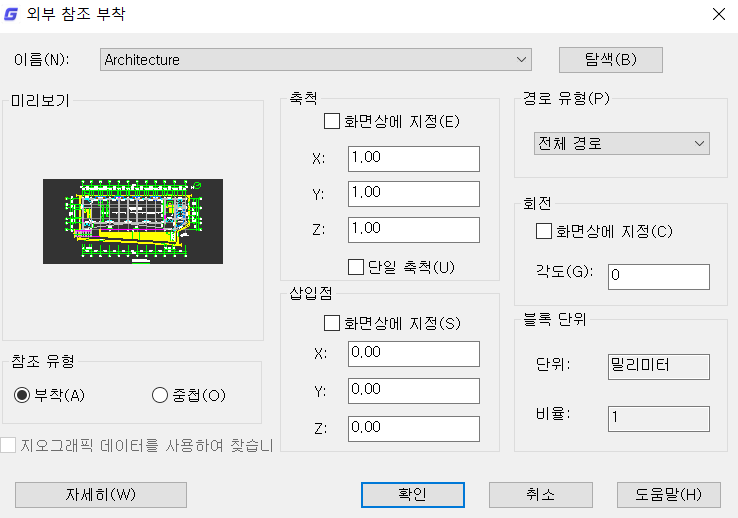This screenshot has width=738, height=518.
Task: Enable 화면상에 지정(S) under 삽입점
Action: point(332,323)
